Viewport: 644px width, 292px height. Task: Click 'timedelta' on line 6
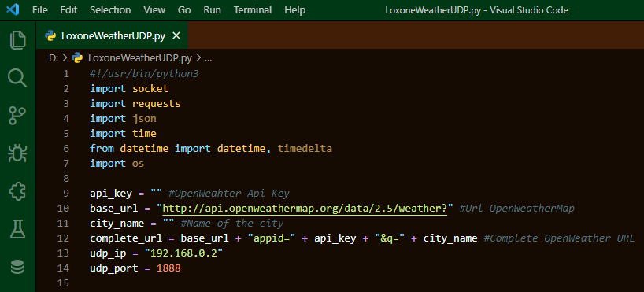305,149
